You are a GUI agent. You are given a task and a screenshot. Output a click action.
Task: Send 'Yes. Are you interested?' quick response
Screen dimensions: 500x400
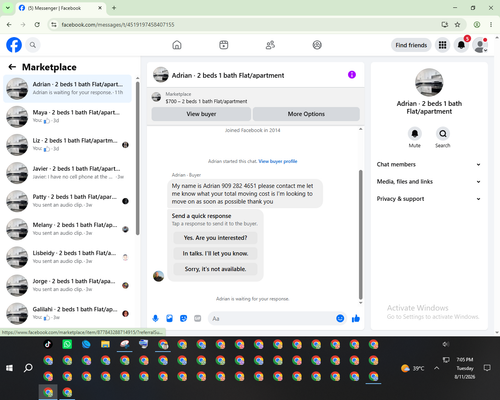(x=215, y=238)
